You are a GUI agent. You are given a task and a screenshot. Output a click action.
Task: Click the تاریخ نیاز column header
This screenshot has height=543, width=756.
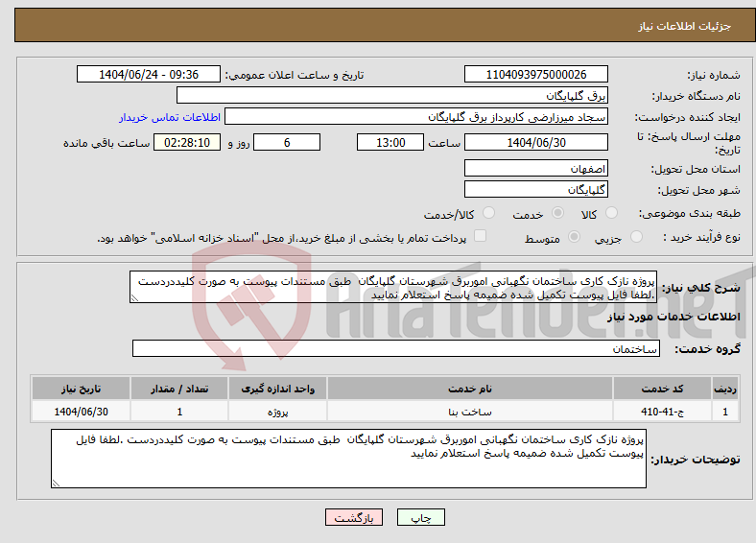click(81, 389)
